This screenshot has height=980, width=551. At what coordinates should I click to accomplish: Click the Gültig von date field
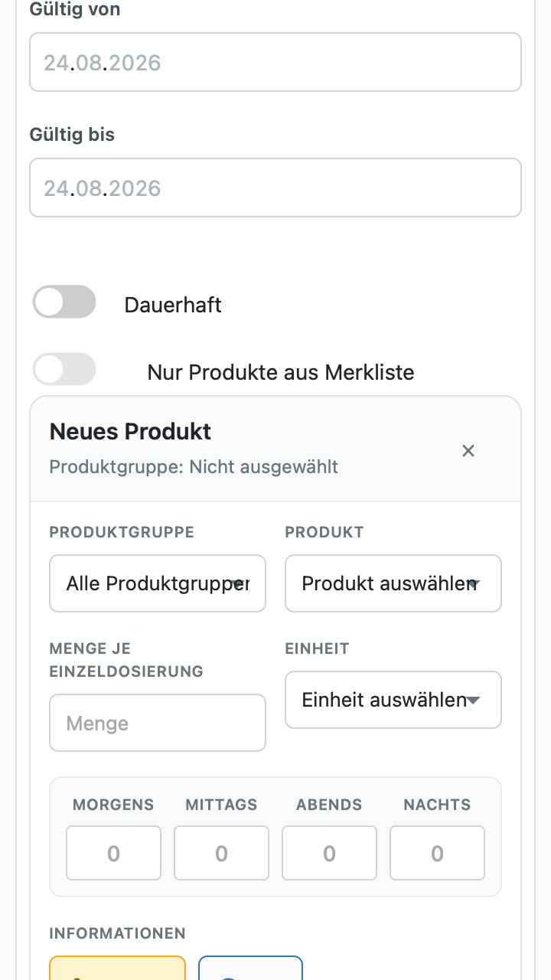click(x=275, y=62)
